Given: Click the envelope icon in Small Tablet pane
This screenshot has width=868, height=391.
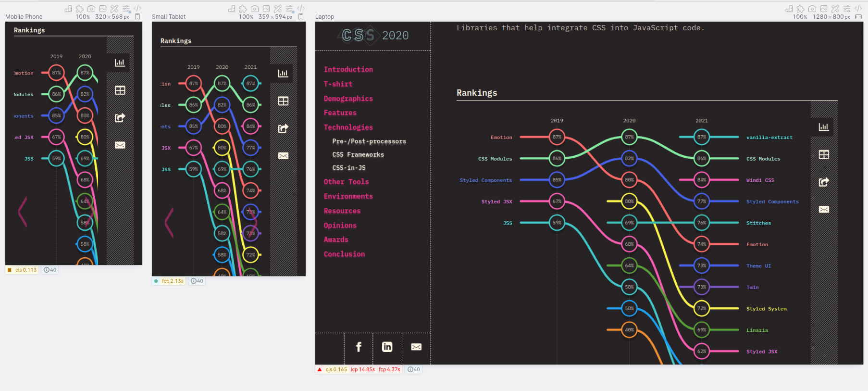Looking at the screenshot, I should [284, 156].
